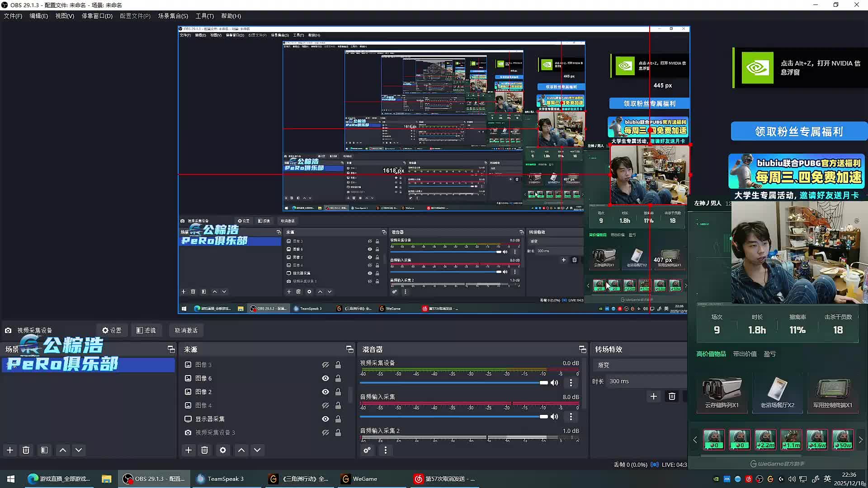Delete selected source with trash icon
Image resolution: width=868 pixels, height=488 pixels.
click(205, 450)
